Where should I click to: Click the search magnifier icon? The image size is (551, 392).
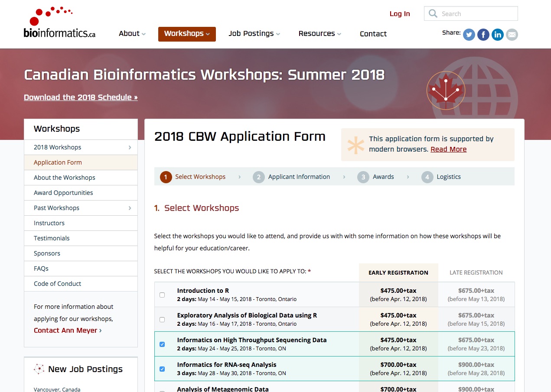433,14
